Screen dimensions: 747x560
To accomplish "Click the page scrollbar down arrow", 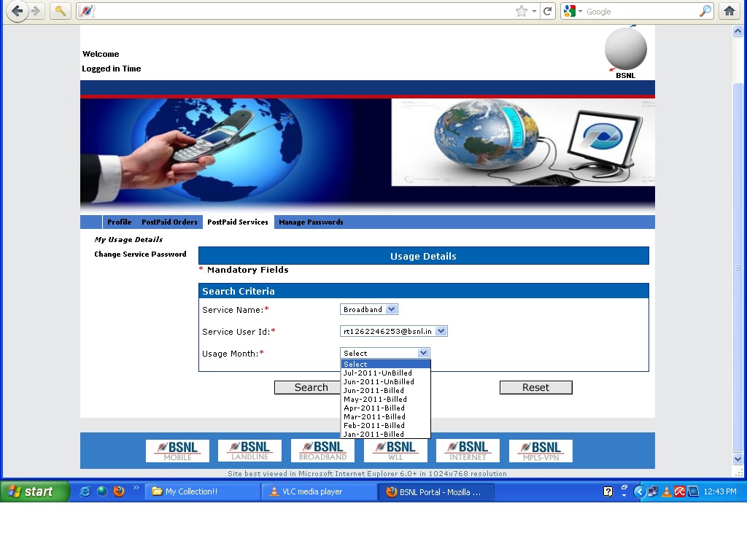I will [x=738, y=459].
